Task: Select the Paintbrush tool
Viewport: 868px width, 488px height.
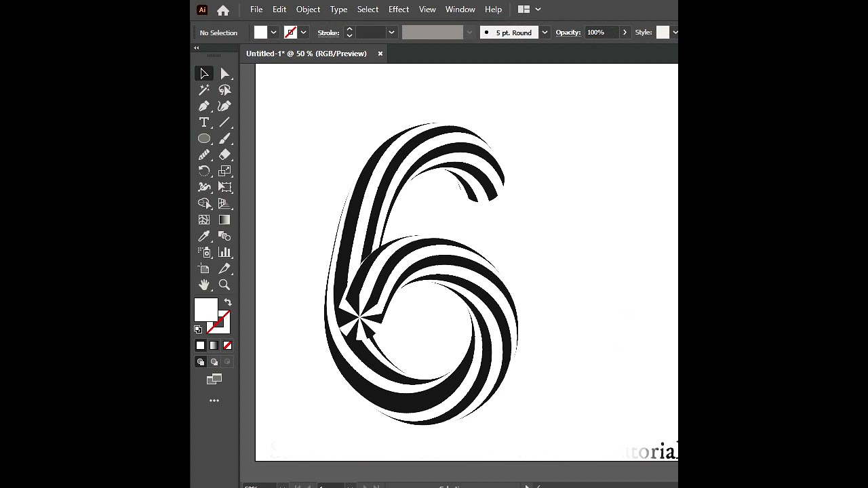Action: 225,138
